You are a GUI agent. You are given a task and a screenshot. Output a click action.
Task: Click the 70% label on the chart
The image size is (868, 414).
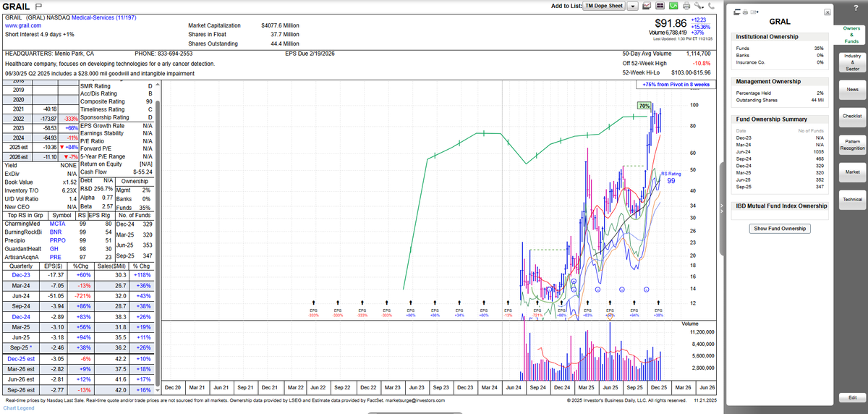(x=644, y=106)
